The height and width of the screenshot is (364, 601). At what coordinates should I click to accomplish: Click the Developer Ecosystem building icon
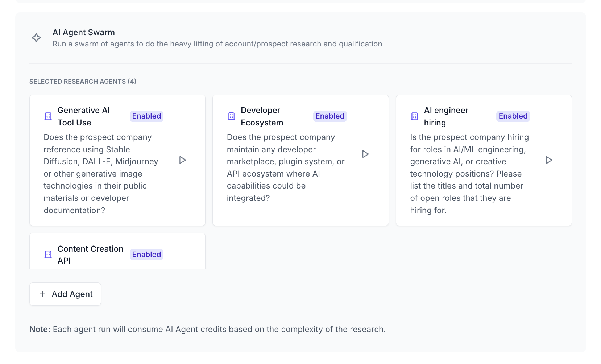[x=231, y=116]
